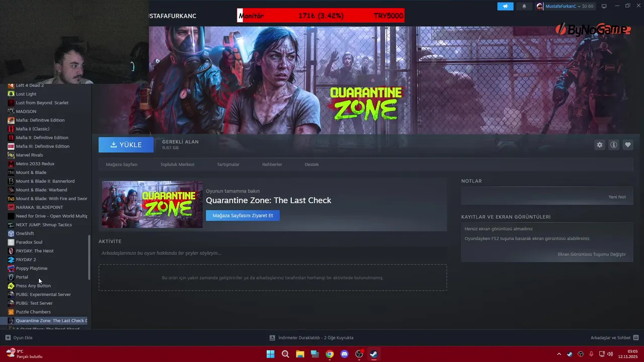The image size is (644, 362).
Task: Add Quarantine Zone to favorites with the heart icon
Action: pyautogui.click(x=628, y=145)
